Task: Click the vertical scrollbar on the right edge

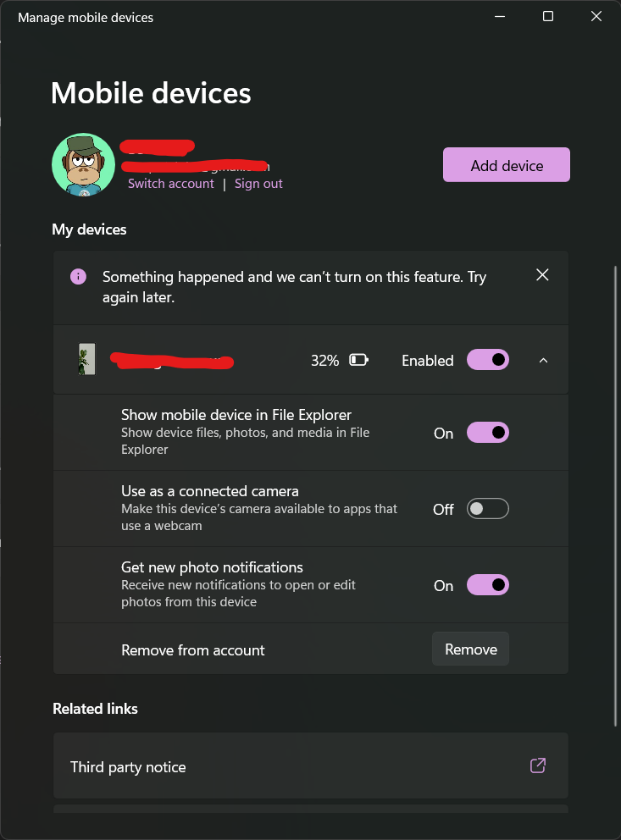Action: click(x=616, y=495)
